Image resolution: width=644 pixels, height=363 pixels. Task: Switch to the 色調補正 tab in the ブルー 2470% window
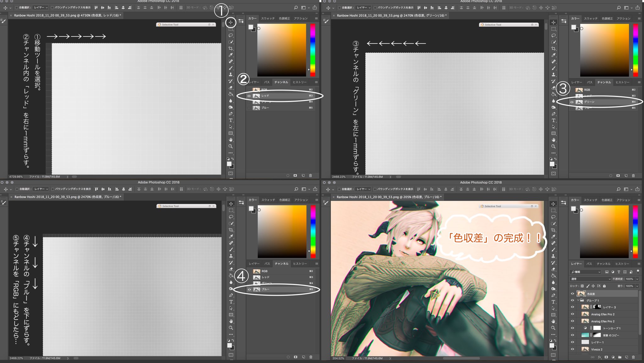[285, 200]
